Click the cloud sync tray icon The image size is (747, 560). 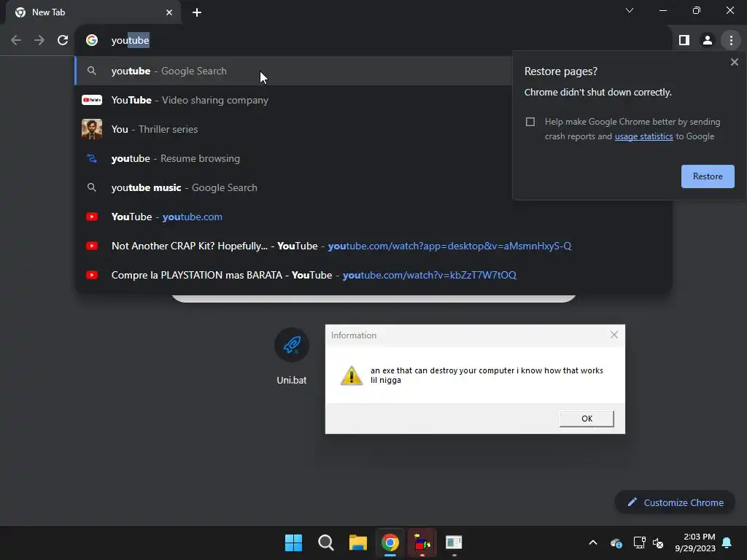[x=616, y=542]
